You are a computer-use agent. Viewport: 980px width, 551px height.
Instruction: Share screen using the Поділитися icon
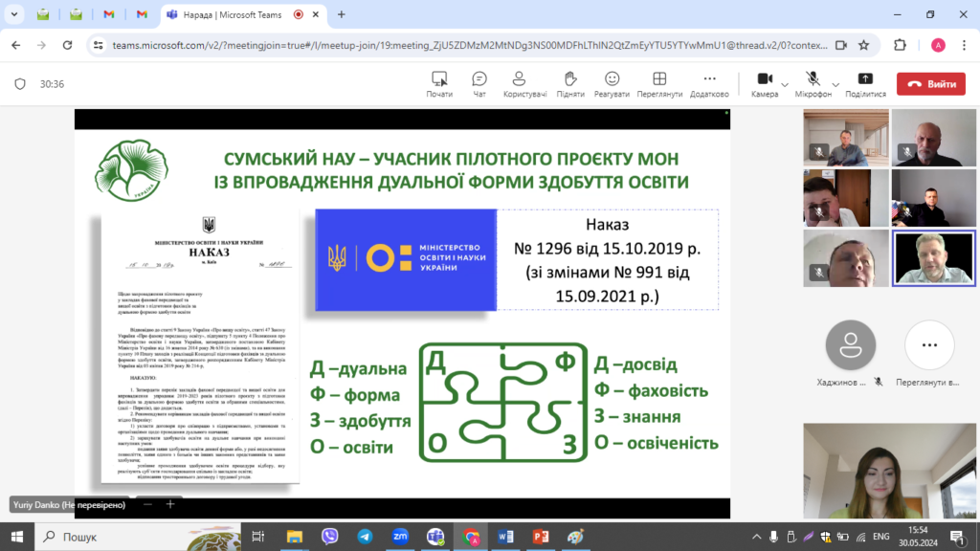tap(865, 83)
